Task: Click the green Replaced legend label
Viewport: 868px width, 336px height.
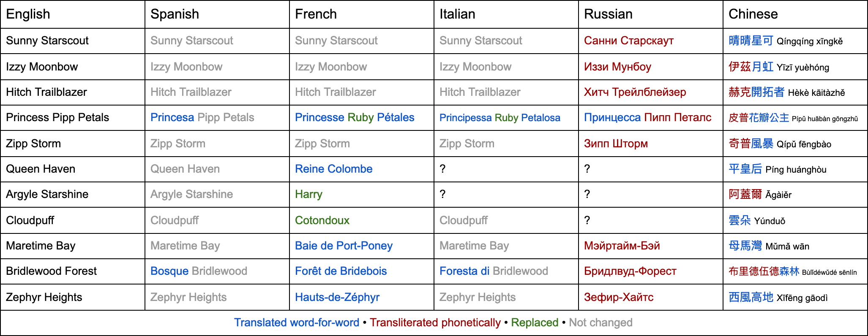Action: [x=535, y=322]
